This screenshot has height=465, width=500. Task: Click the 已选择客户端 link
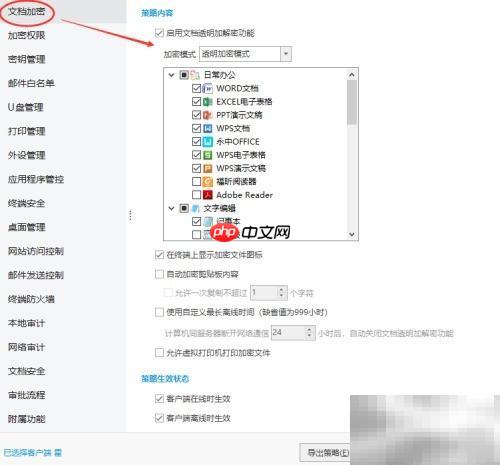[x=33, y=452]
